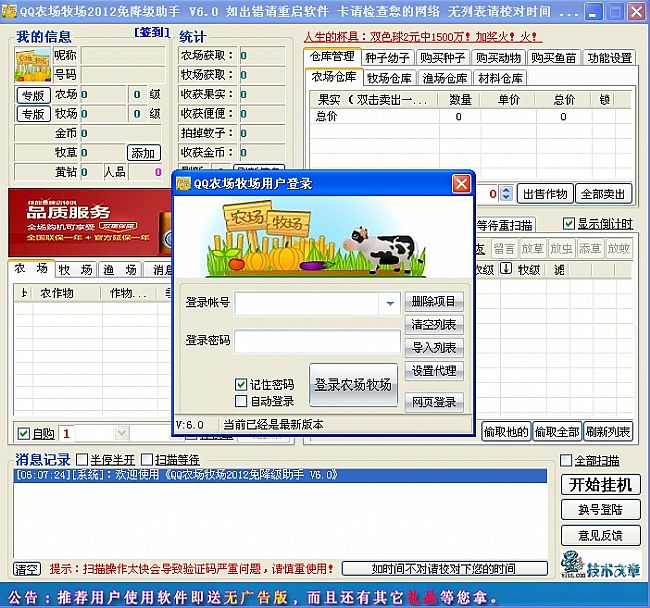This screenshot has width=650, height=608.
Task: Open the red 人生的杯具 lottery ad link
Action: pos(423,37)
